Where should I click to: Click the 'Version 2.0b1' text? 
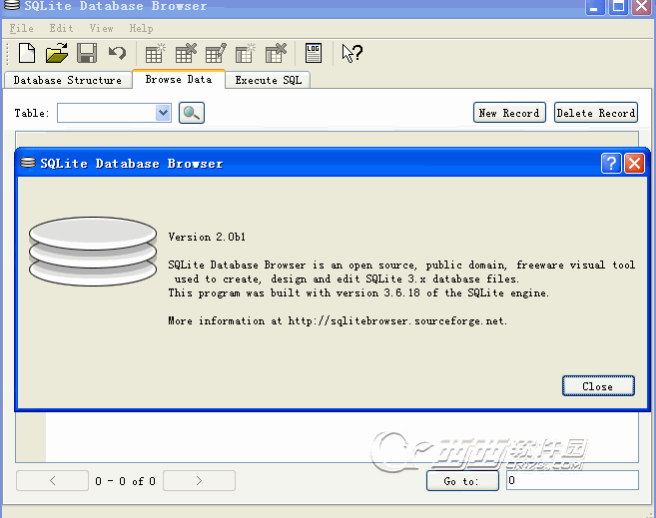(x=207, y=237)
